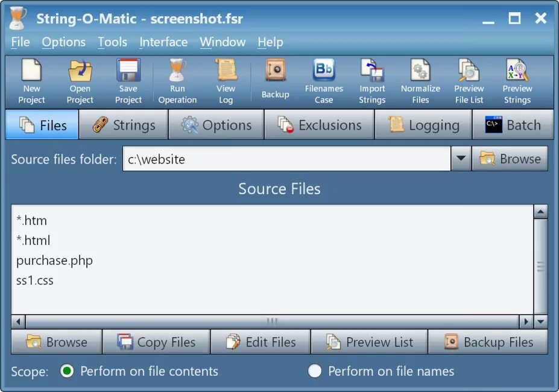Run Operation blender icon
Image resolution: width=559 pixels, height=392 pixels.
click(x=177, y=81)
